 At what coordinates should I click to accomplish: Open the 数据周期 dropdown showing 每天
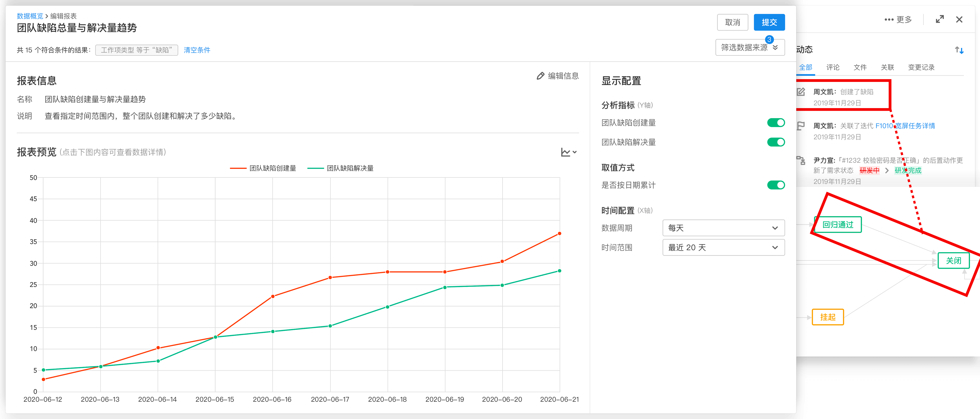tap(723, 228)
